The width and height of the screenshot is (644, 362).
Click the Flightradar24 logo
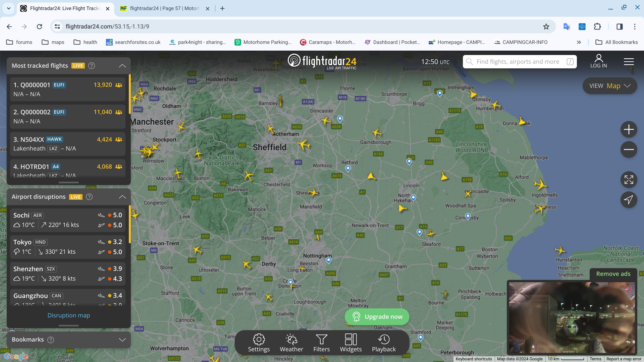coord(322,62)
